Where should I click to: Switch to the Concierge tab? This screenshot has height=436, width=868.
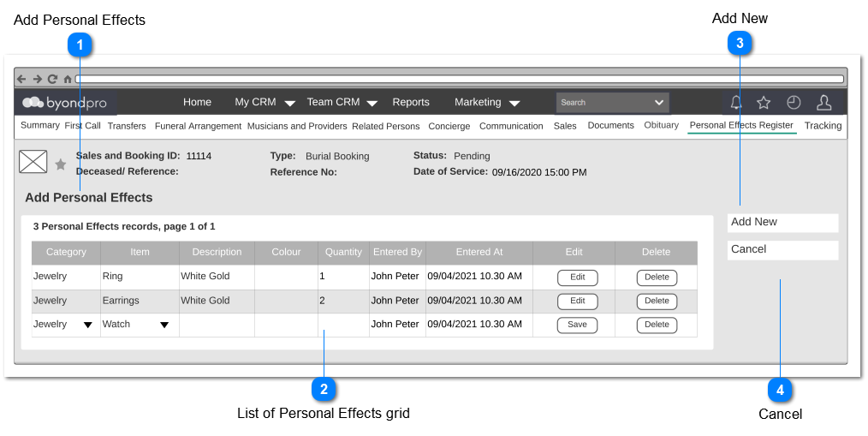pyautogui.click(x=449, y=126)
